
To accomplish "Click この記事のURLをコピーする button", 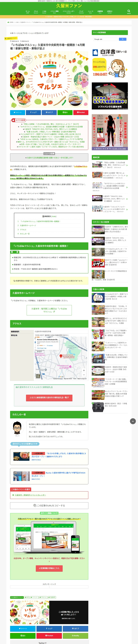I will (x=49, y=506).
